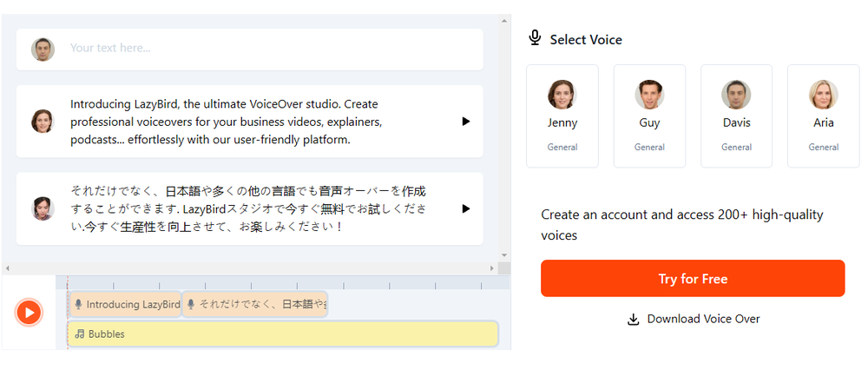Click the right arrow of the horizontal scrollbar
The image size is (868, 370).
(491, 268)
